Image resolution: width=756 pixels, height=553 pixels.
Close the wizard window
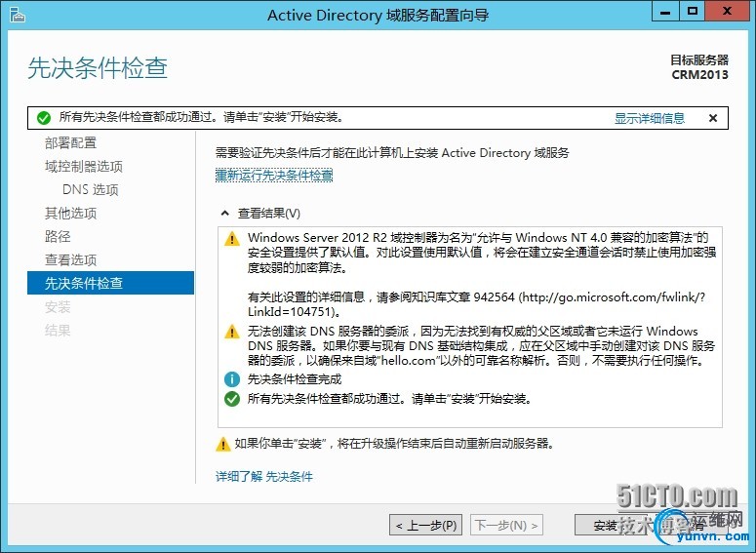728,12
